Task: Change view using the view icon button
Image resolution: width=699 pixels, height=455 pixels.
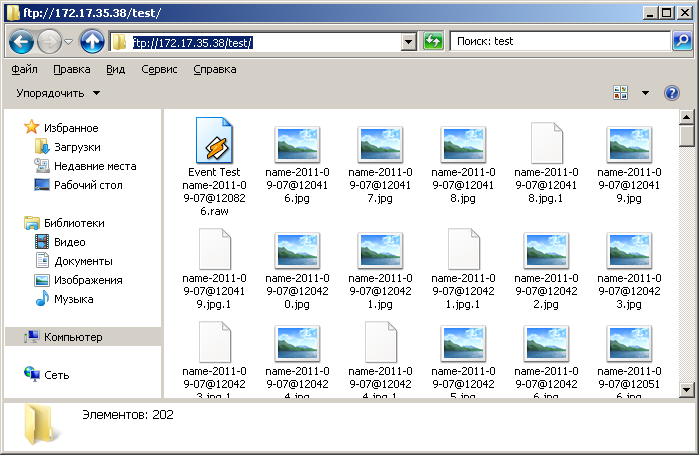Action: [620, 93]
